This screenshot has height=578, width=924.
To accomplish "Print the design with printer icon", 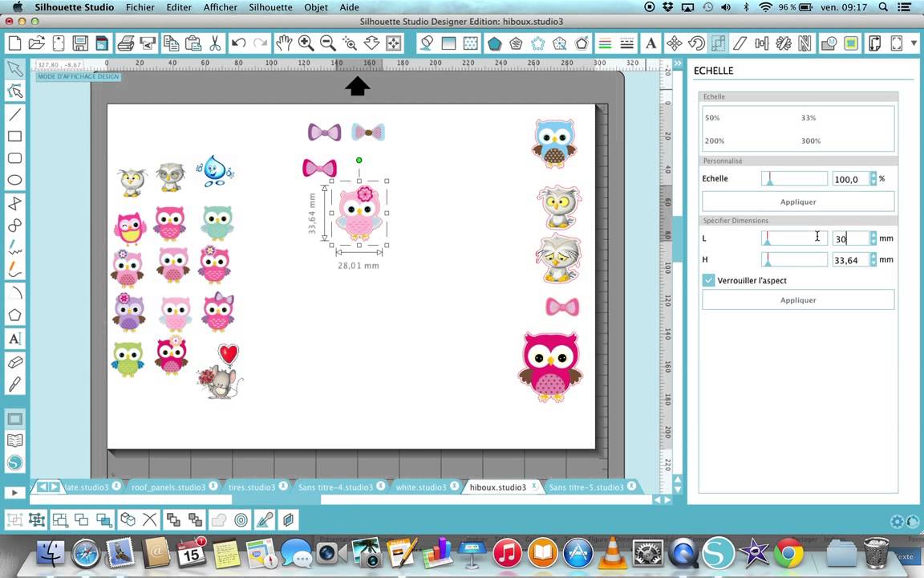I will pos(125,43).
